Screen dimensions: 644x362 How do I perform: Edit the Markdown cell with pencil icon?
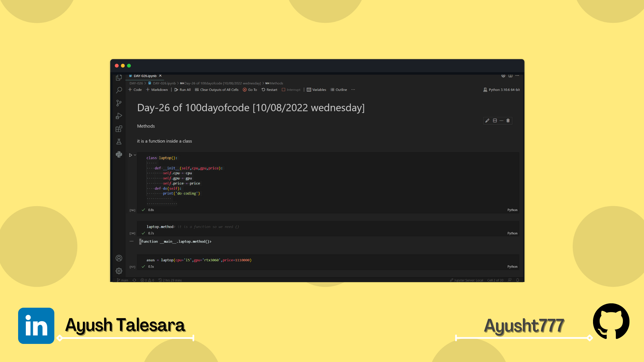point(487,121)
